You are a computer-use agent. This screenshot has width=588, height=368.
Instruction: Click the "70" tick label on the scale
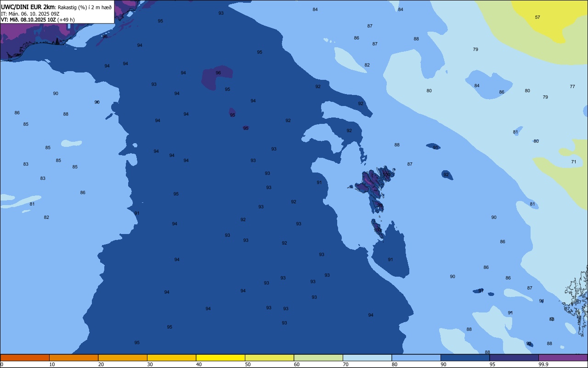346,364
